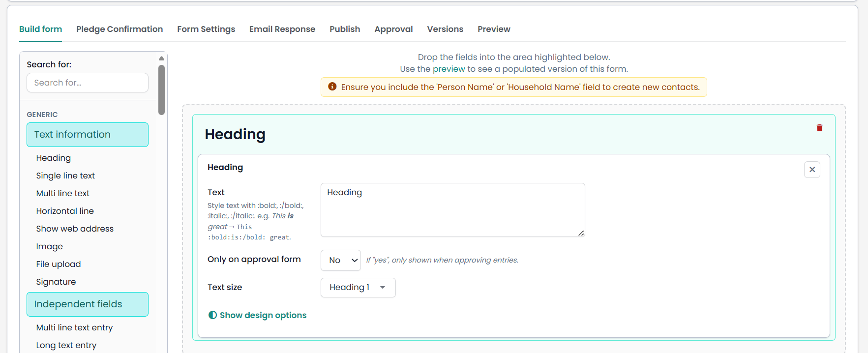Select the Horizontal line field item

pyautogui.click(x=65, y=211)
